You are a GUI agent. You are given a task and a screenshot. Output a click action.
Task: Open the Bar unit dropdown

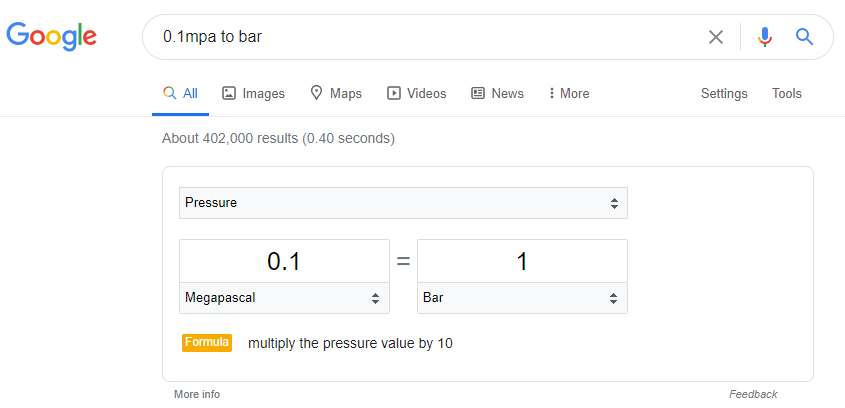coord(522,298)
